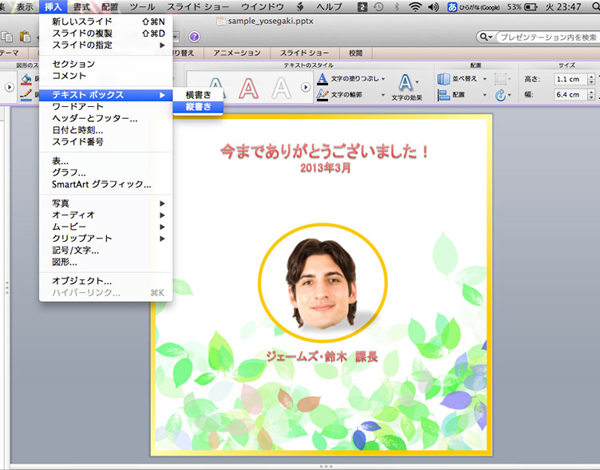Click the text outline icon
600x470 pixels.
(323, 95)
